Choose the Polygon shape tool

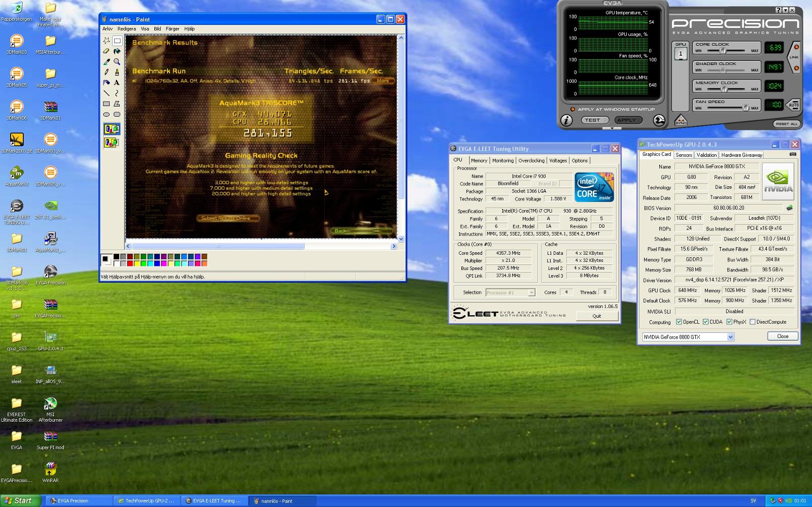117,104
